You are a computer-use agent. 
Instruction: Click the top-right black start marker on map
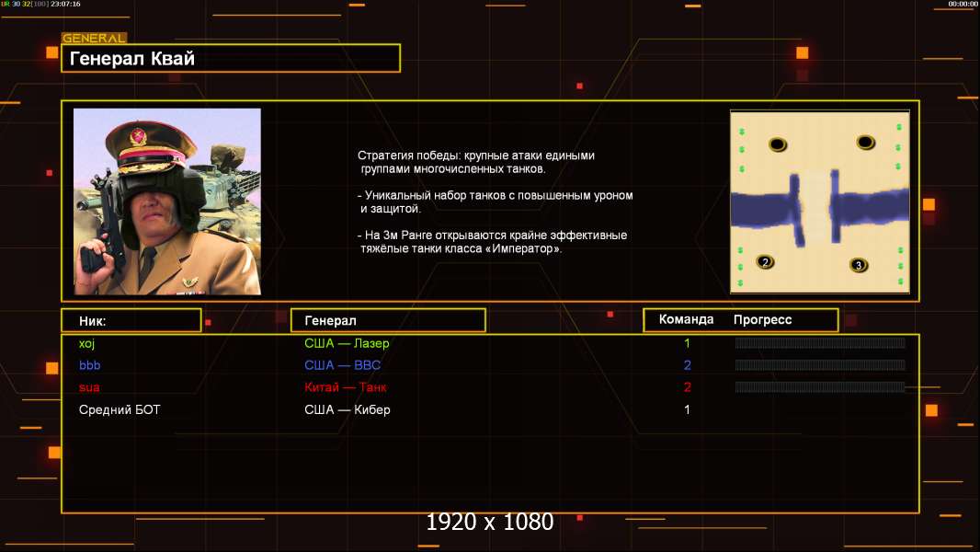coord(866,142)
